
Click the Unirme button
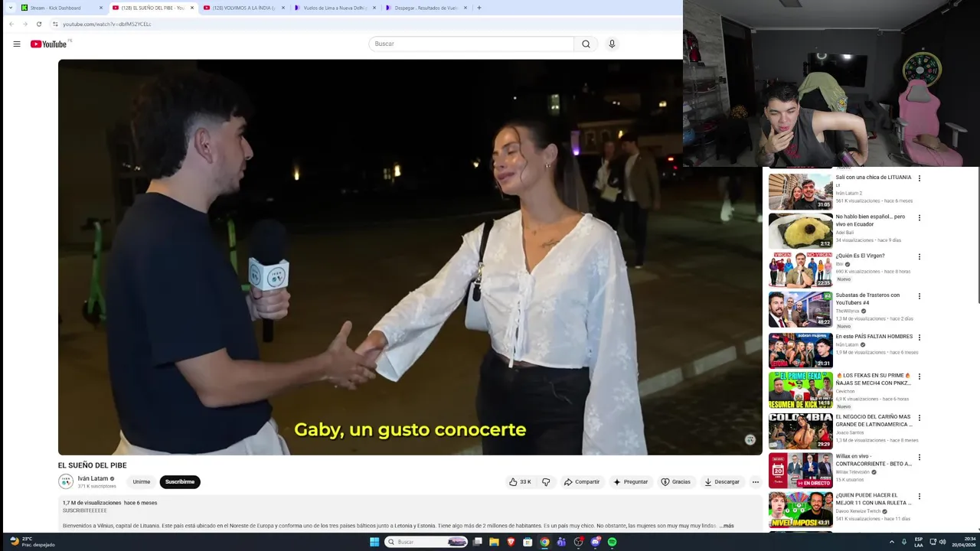[142, 482]
